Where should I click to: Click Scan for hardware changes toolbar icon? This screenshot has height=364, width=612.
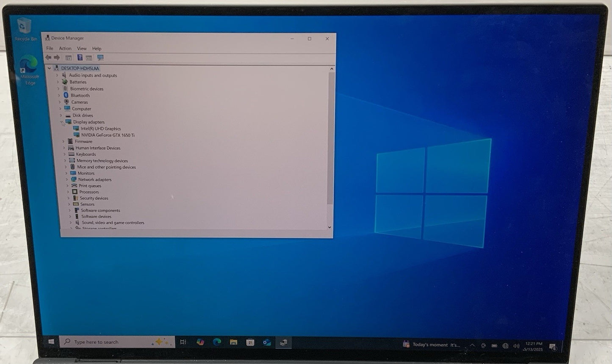click(100, 58)
